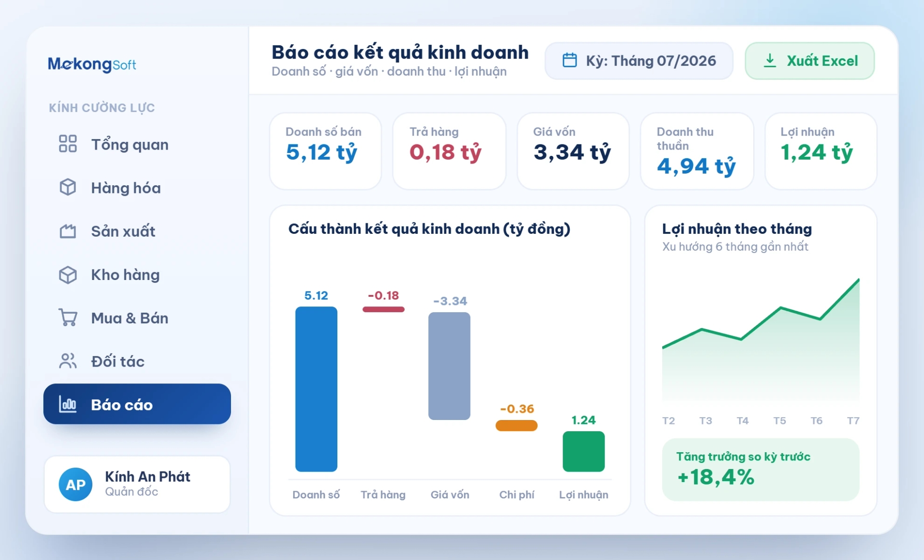Click the Doanh số bán 5,12 tỷ card
The width and height of the screenshot is (924, 560).
point(325,151)
